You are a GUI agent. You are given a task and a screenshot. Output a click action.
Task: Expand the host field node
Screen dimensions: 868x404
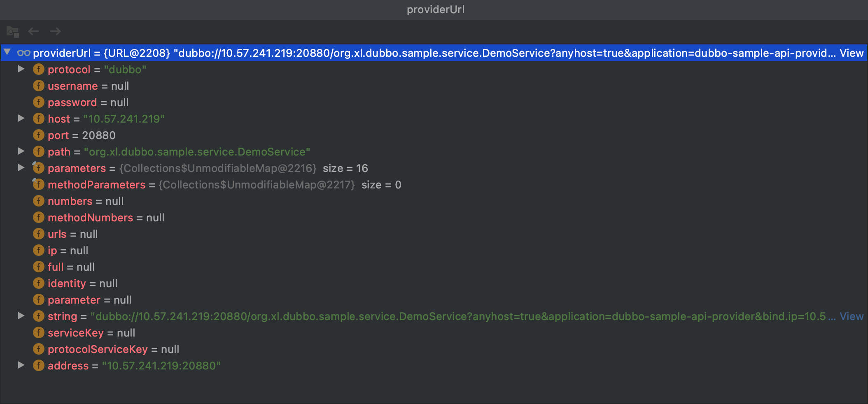coord(21,118)
